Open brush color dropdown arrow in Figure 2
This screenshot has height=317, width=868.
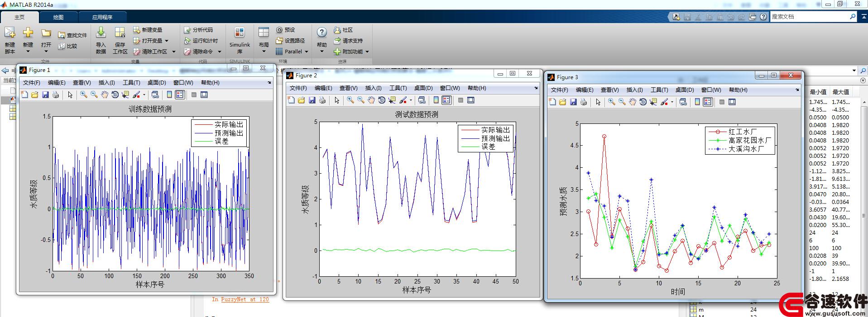tap(411, 100)
